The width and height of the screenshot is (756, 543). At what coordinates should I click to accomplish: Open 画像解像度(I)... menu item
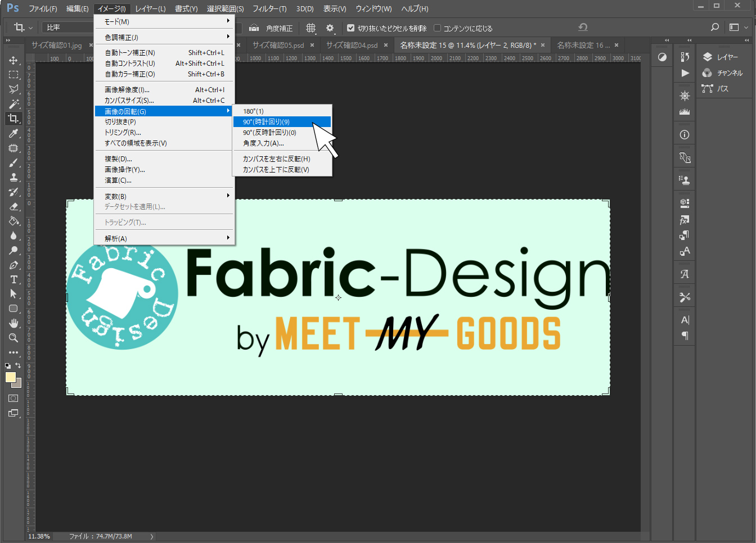click(x=164, y=90)
